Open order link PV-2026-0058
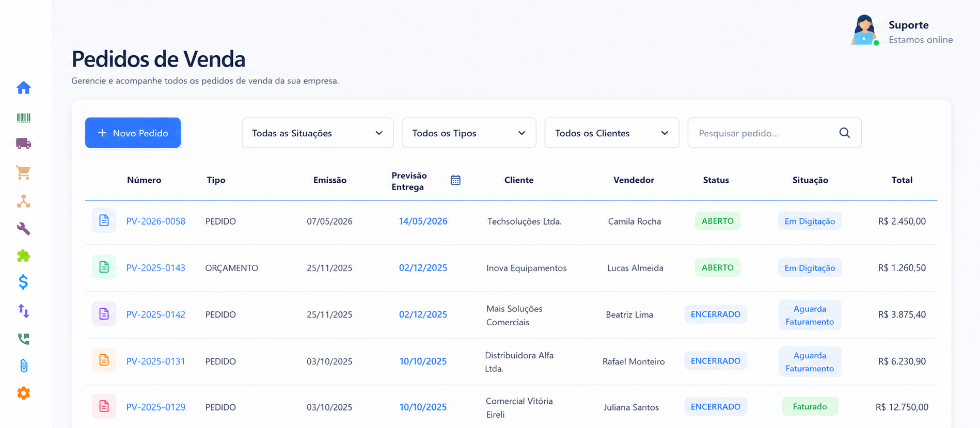The image size is (980, 428). [156, 221]
